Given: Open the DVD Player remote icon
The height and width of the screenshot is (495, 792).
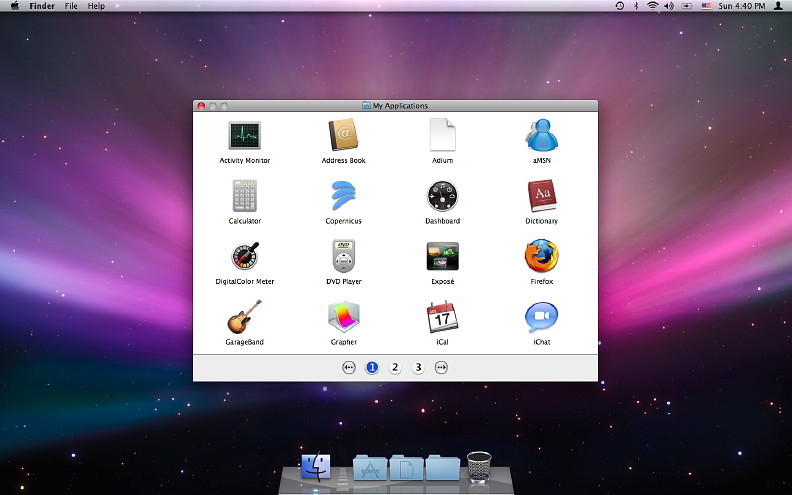Looking at the screenshot, I should [343, 256].
